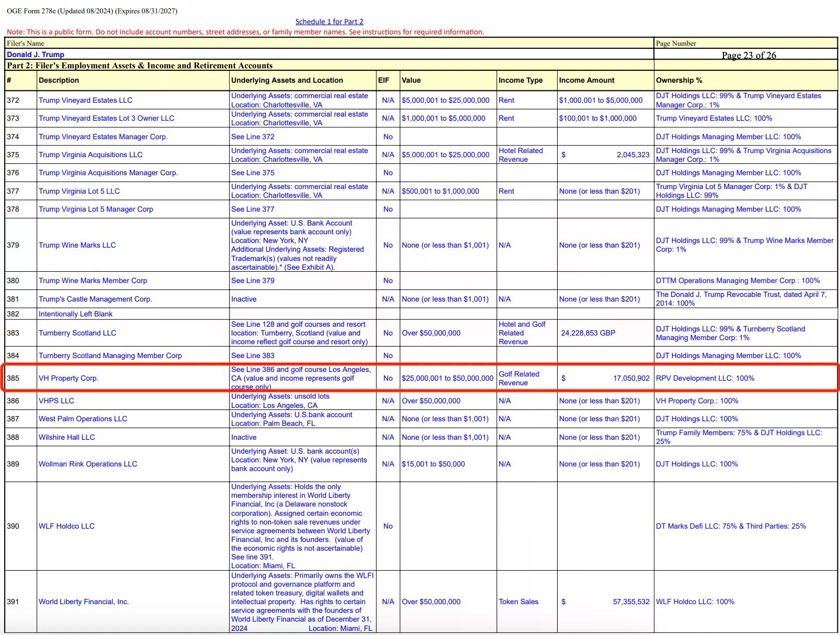Click the WLF Holdco LLC description
Viewport: 840px width, 635px height.
point(67,526)
